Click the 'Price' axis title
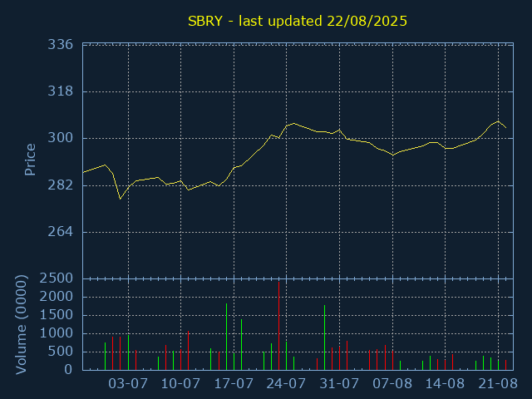Image resolution: width=532 pixels, height=399 pixels. point(30,160)
